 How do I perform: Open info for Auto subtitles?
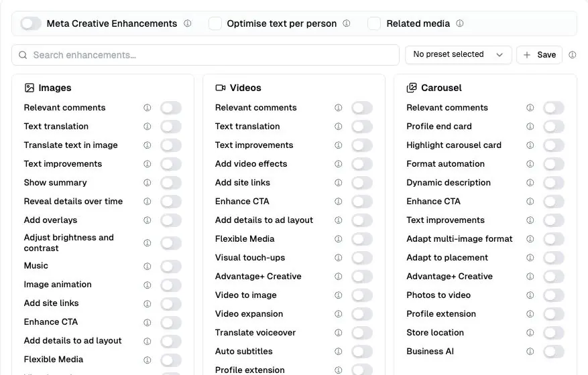(x=338, y=351)
